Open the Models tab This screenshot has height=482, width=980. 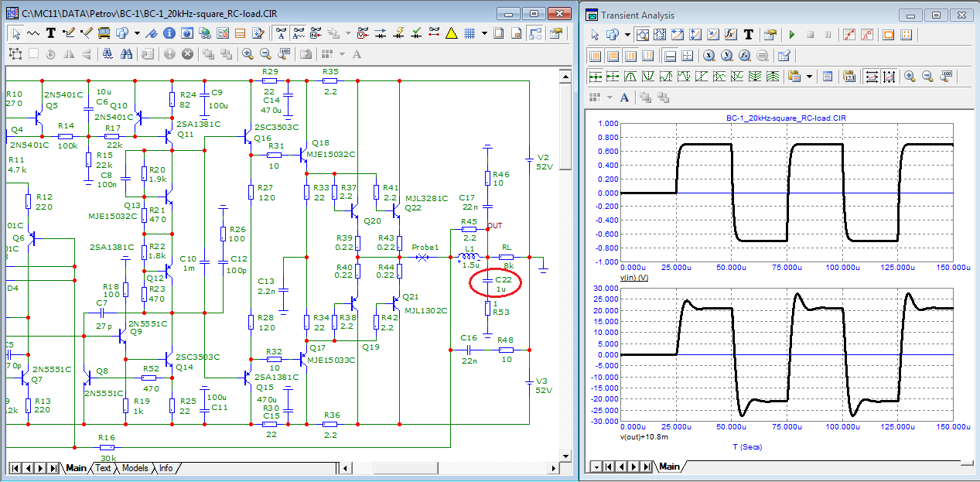(135, 468)
